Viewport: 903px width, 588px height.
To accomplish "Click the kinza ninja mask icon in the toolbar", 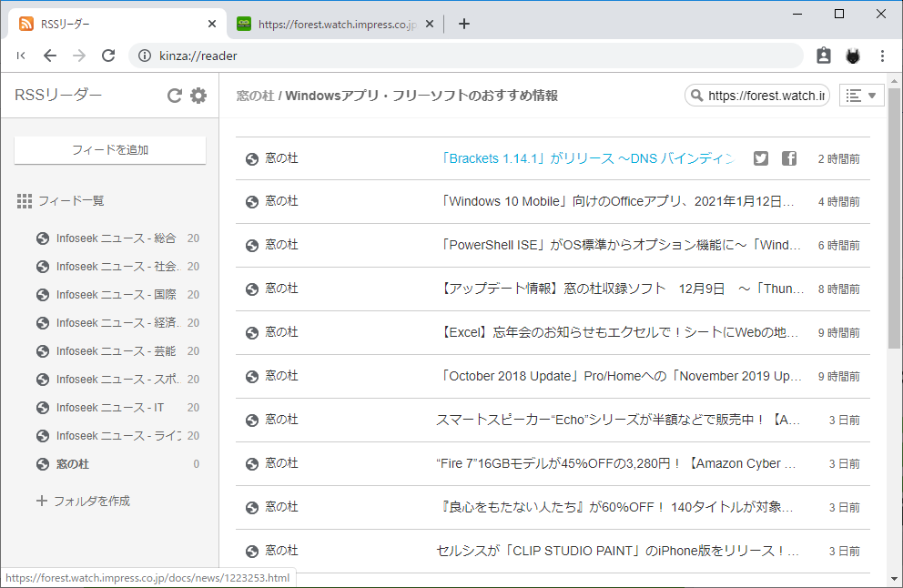I will coord(853,56).
